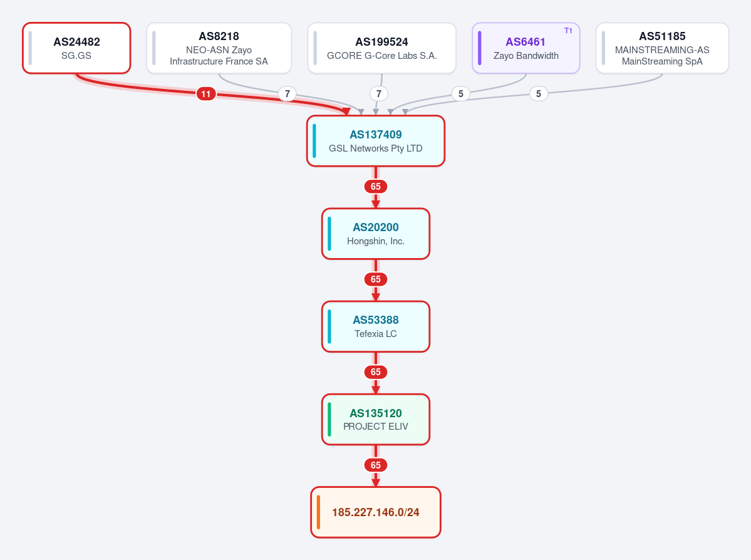Open the AS53388 Tefexia LC node
The image size is (751, 560).
(376, 327)
